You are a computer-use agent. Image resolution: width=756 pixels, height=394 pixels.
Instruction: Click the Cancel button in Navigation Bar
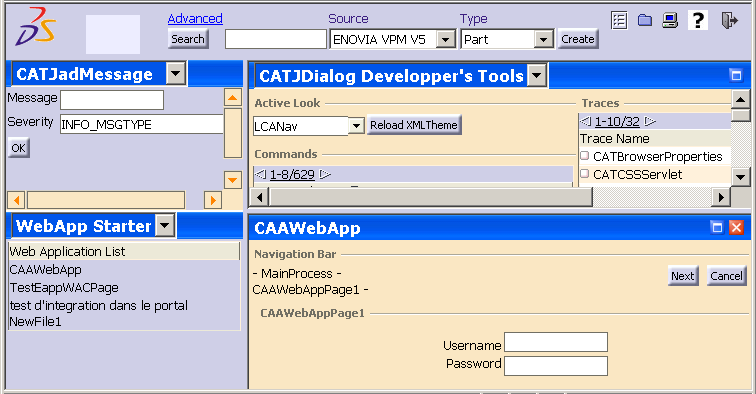[726, 276]
